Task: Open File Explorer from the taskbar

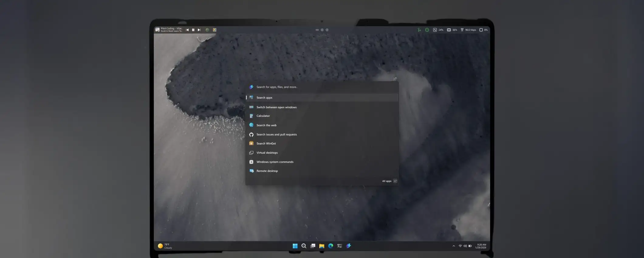Action: point(322,246)
